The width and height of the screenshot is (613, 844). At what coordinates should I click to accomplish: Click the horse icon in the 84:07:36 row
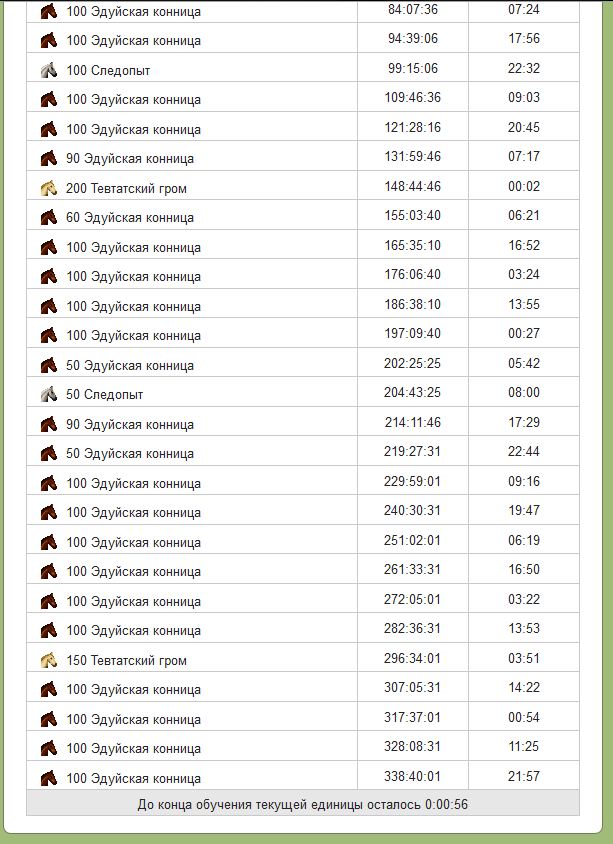pyautogui.click(x=49, y=11)
